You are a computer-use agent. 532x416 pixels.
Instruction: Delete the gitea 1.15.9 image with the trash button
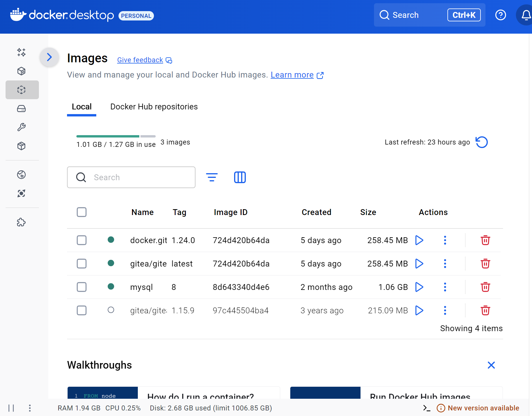click(485, 310)
